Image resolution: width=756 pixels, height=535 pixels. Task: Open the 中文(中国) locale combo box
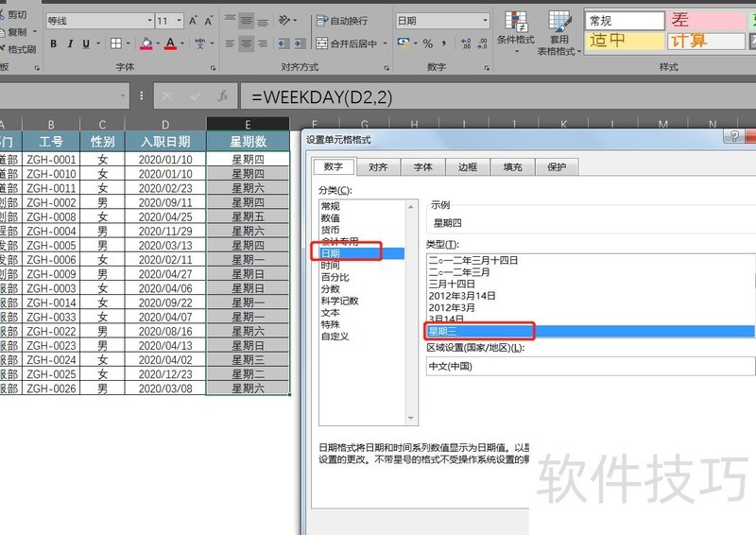coord(591,366)
